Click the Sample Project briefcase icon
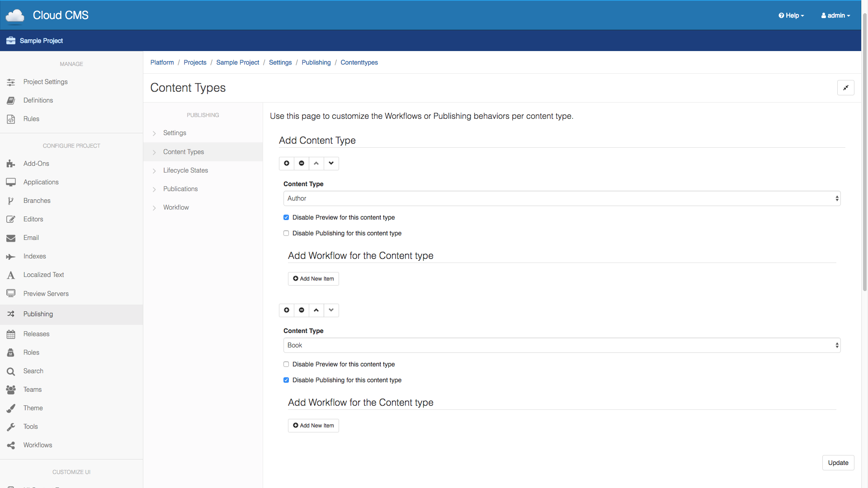This screenshot has height=488, width=868. coord(11,41)
